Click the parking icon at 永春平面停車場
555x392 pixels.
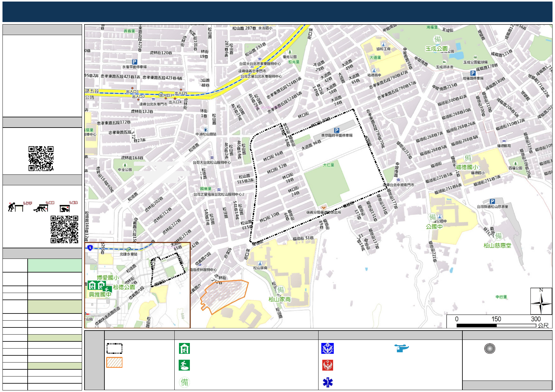coord(134,62)
